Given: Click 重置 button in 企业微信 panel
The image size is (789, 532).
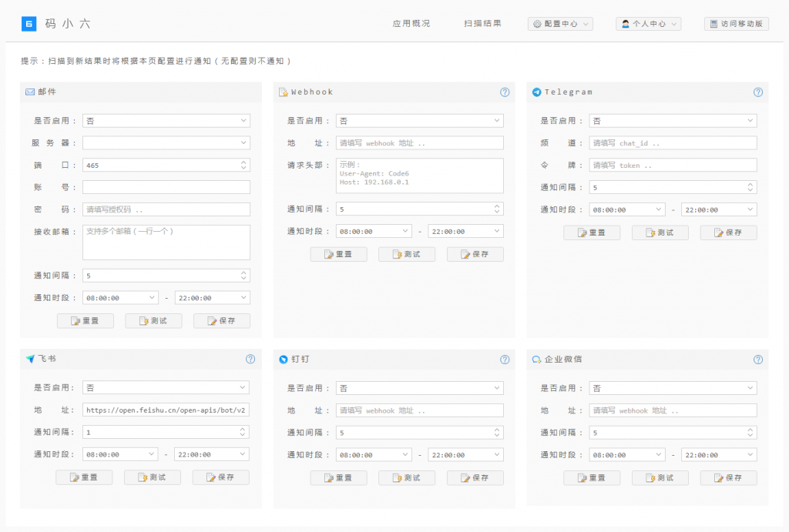Looking at the screenshot, I should 592,477.
